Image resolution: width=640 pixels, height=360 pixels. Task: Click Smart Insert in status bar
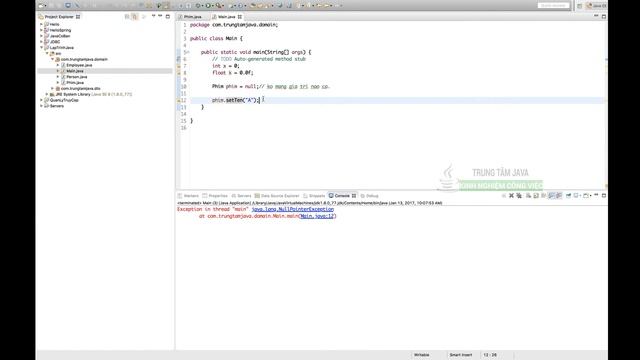click(x=460, y=355)
